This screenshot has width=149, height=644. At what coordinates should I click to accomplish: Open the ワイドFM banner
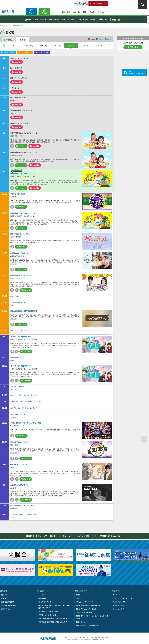click(93, 570)
